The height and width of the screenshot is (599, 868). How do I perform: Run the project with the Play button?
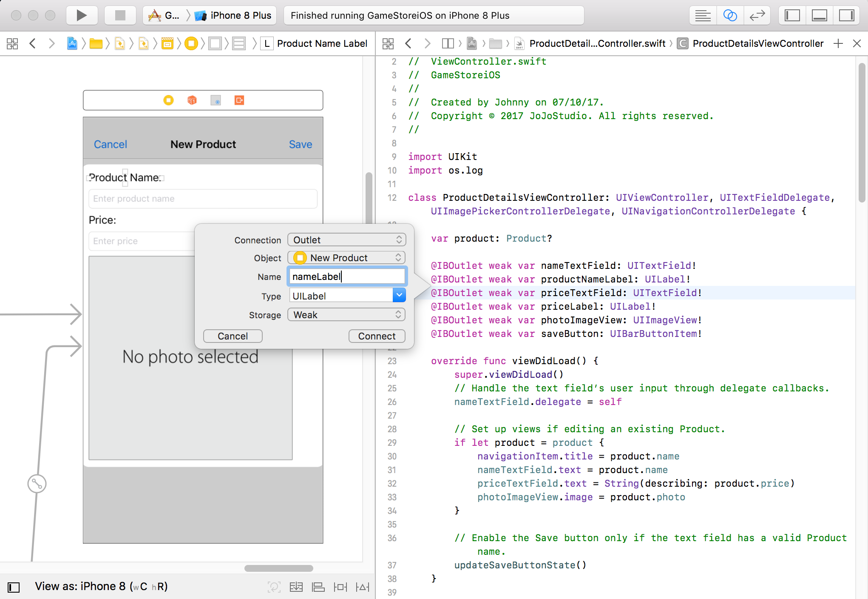point(82,16)
